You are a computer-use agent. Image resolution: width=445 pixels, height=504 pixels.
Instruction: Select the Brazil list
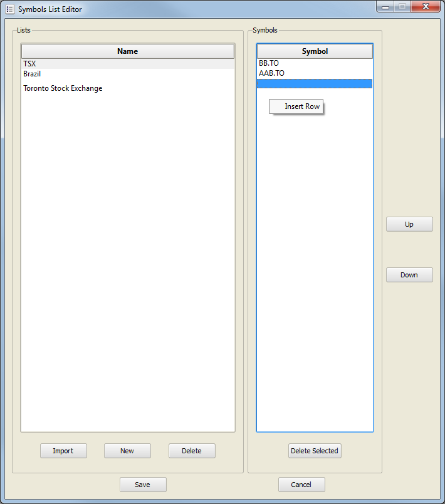[x=32, y=74]
